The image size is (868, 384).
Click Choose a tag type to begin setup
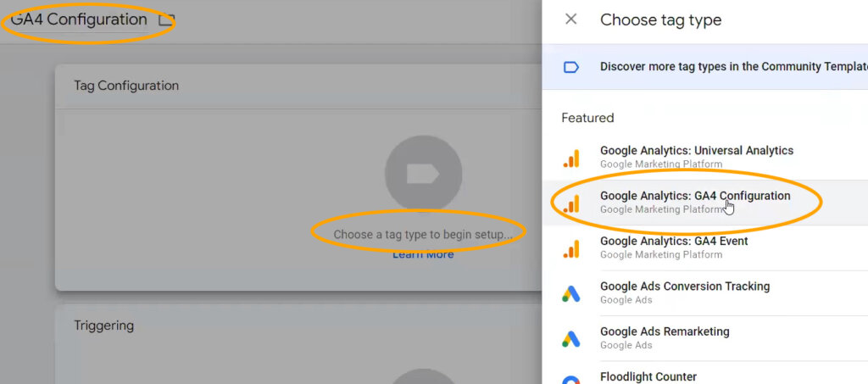click(x=423, y=235)
